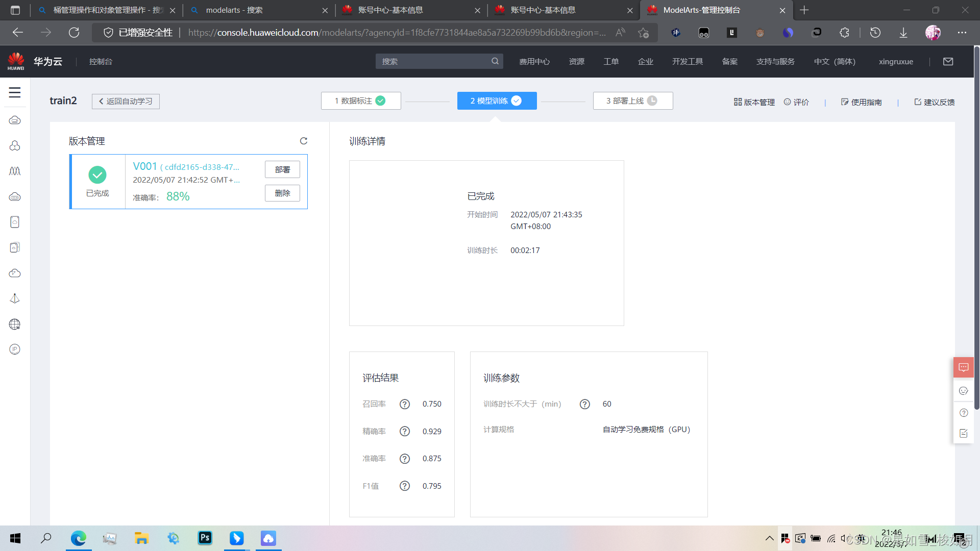Click the 删除 button for V001
This screenshot has height=551, width=980.
tap(282, 193)
